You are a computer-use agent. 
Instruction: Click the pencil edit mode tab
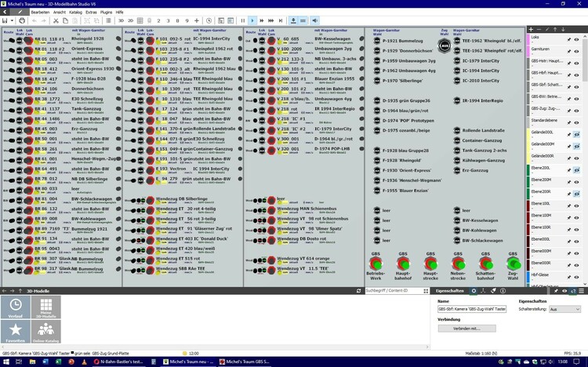(x=20, y=12)
